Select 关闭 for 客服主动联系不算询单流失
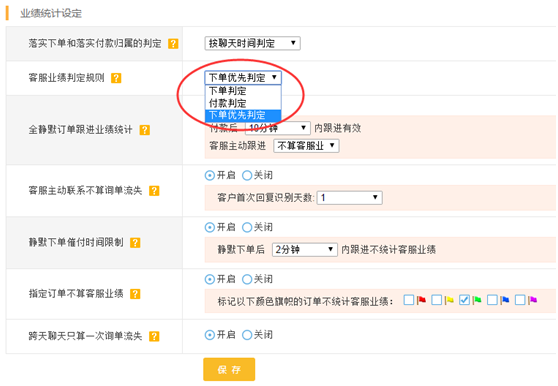Image resolution: width=558 pixels, height=386 pixels. (247, 175)
